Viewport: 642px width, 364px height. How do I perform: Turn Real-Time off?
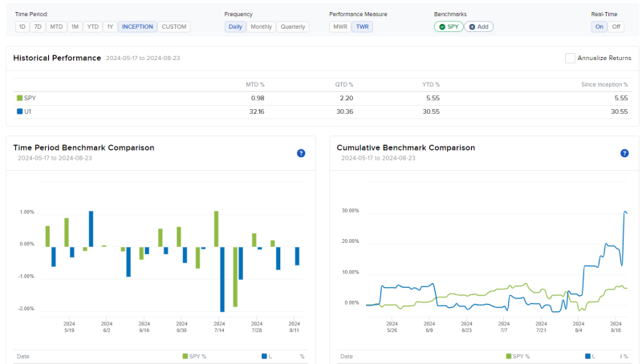pos(616,26)
